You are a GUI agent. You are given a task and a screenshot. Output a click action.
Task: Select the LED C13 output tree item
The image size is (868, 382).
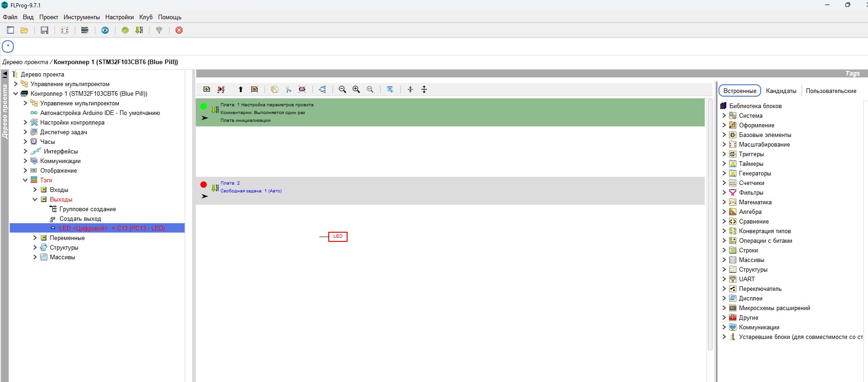(97, 228)
